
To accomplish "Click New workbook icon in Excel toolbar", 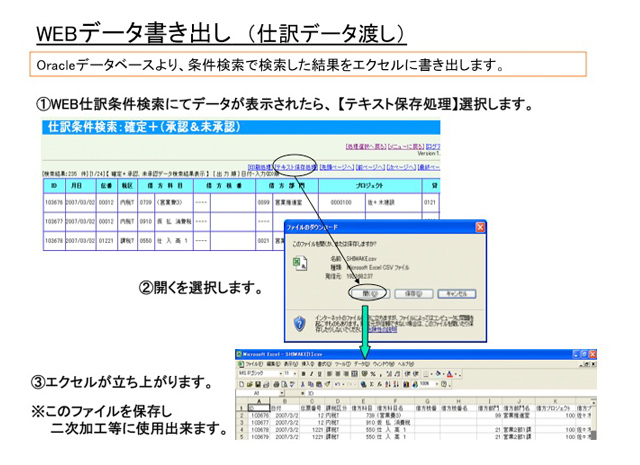I will click(x=241, y=384).
